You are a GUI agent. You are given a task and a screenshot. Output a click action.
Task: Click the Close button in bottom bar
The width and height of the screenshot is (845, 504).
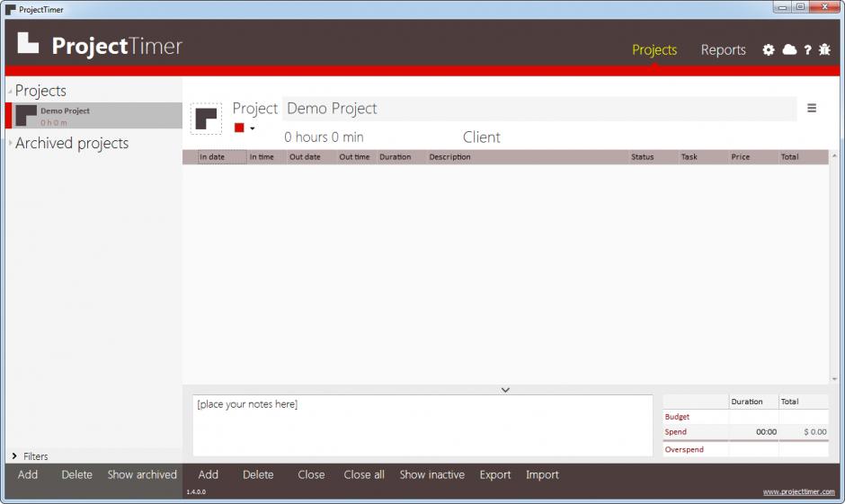click(311, 474)
